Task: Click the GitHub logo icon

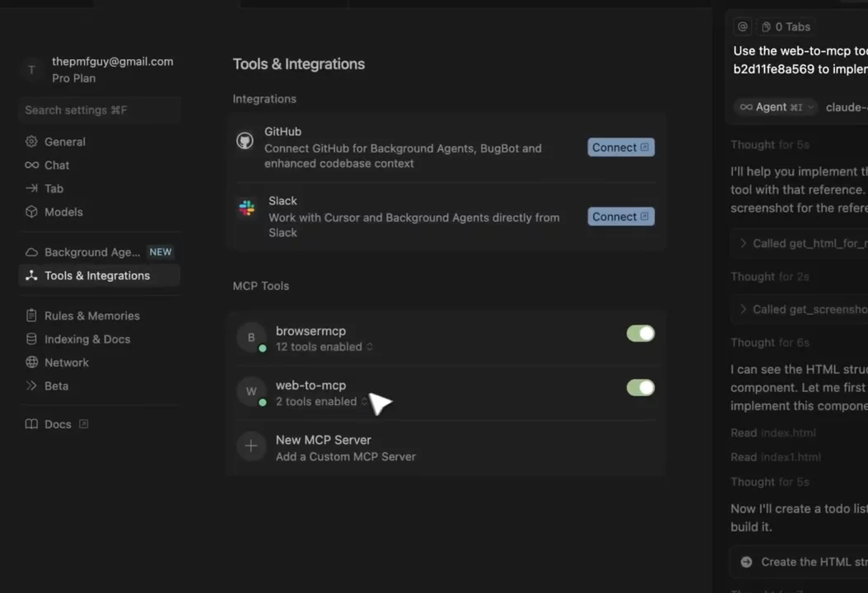Action: coord(245,141)
